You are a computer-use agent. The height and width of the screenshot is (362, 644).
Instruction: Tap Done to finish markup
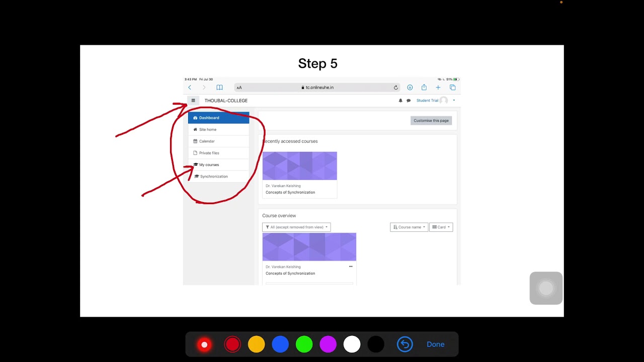[435, 344]
